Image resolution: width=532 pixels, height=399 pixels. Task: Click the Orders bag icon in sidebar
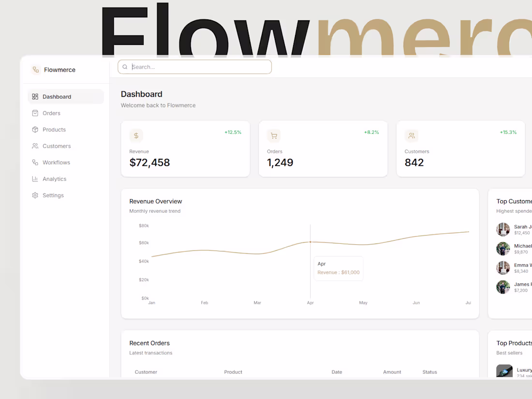(35, 113)
